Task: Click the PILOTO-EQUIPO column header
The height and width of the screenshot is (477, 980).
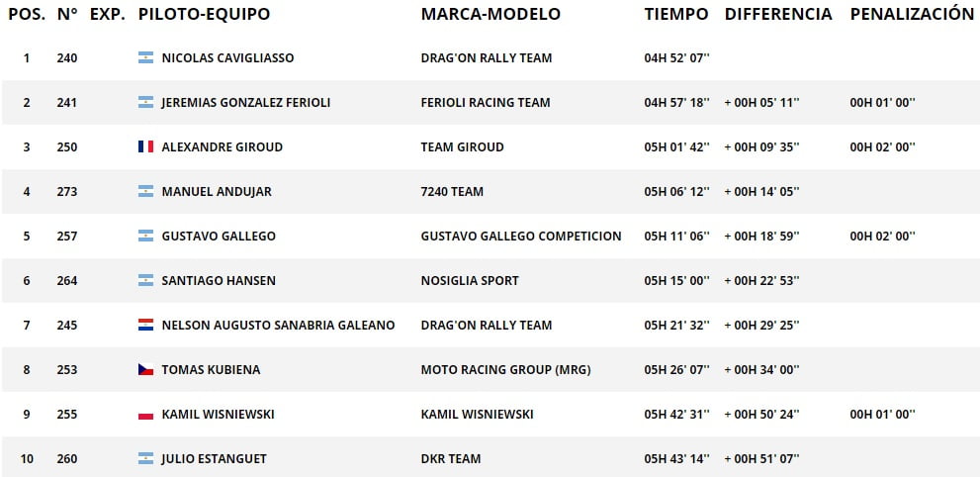Action: coord(205,15)
